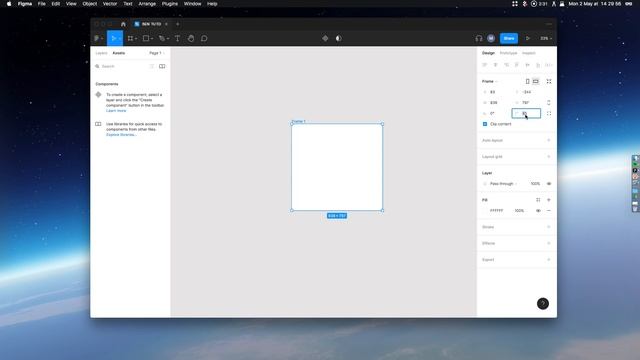The image size is (640, 360).
Task: Add Auto layout with the plus
Action: (x=549, y=140)
